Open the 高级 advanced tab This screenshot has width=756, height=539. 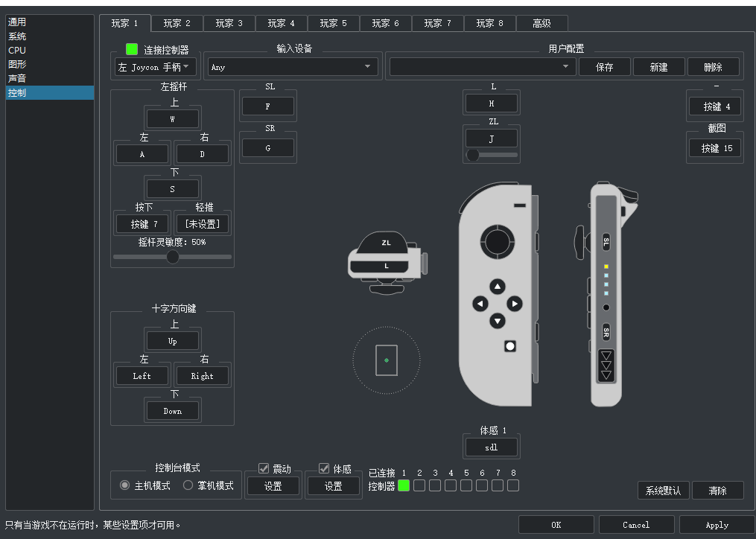coord(541,23)
